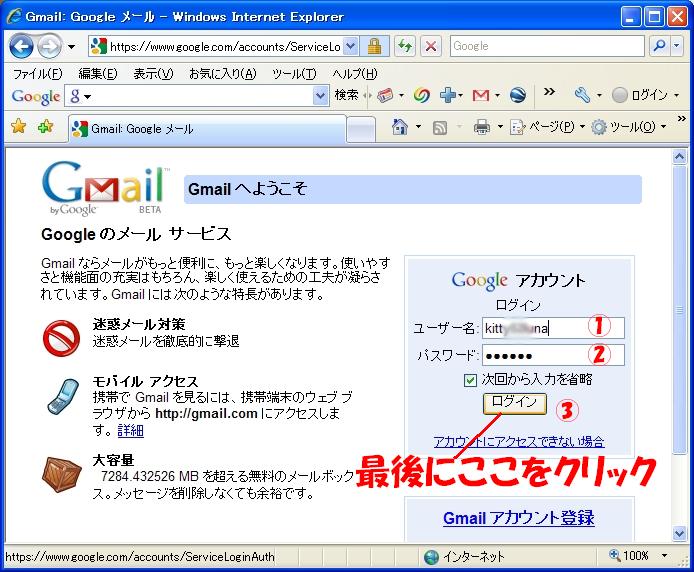
Task: Expand the Google Toolbar search history dropdown
Action: click(320, 96)
